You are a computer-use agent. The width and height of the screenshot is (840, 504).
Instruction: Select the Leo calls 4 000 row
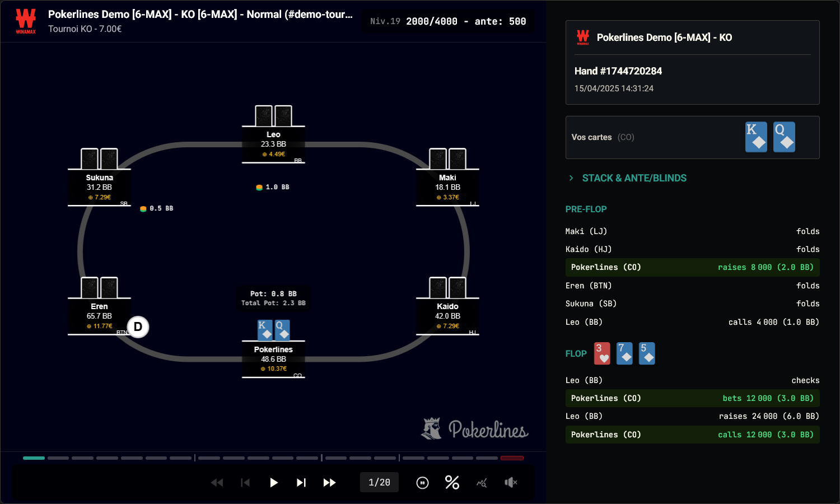point(693,322)
